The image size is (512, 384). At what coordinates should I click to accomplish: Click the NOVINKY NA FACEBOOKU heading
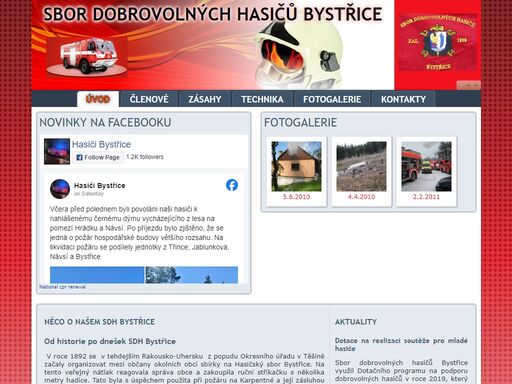point(105,122)
